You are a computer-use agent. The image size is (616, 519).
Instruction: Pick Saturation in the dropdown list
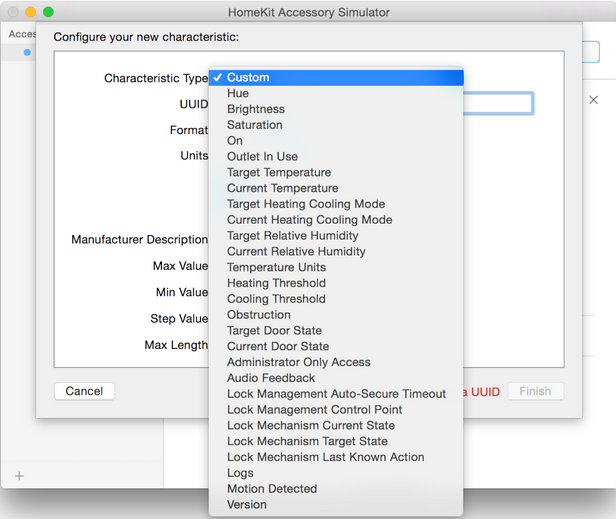(x=255, y=125)
